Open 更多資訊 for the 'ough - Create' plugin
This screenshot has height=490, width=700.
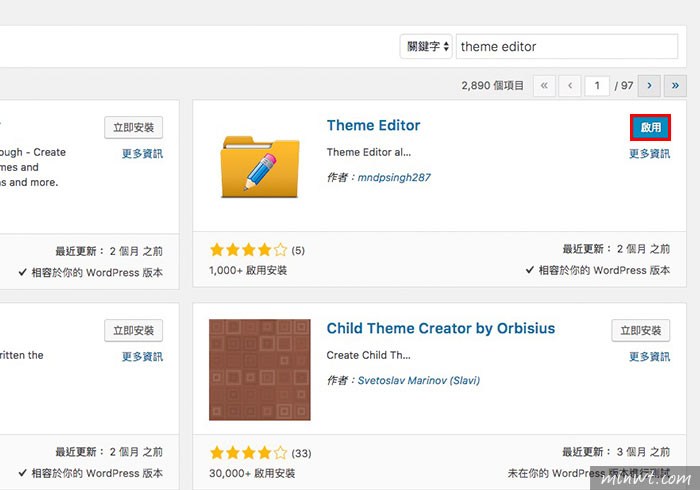[x=142, y=154]
